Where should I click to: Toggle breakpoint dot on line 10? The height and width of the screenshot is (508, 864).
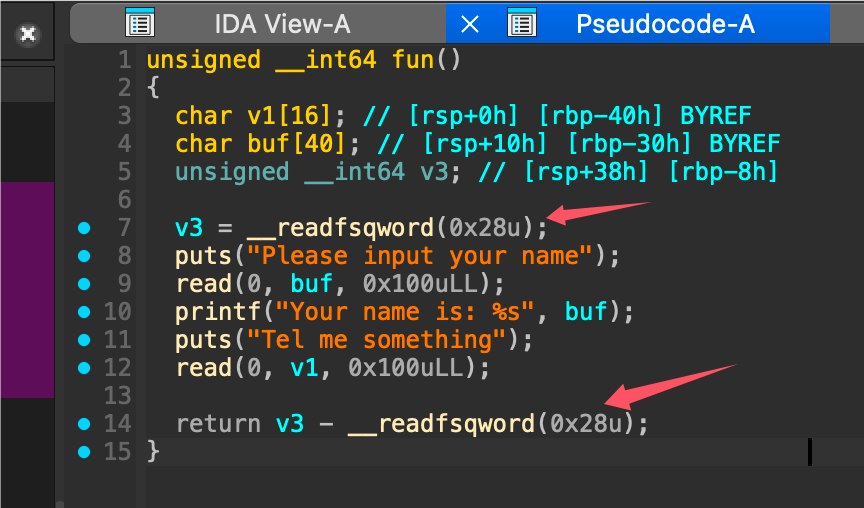coord(84,312)
